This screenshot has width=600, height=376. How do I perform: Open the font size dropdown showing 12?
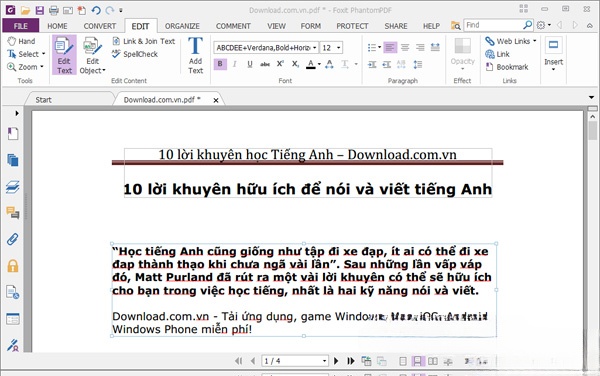(x=339, y=48)
